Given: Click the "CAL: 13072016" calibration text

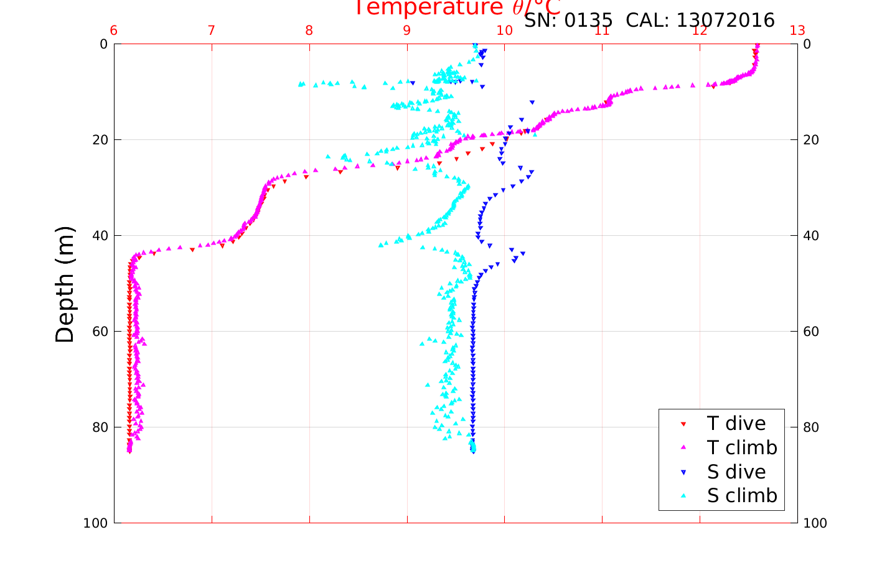Looking at the screenshot, I should pyautogui.click(x=700, y=21).
